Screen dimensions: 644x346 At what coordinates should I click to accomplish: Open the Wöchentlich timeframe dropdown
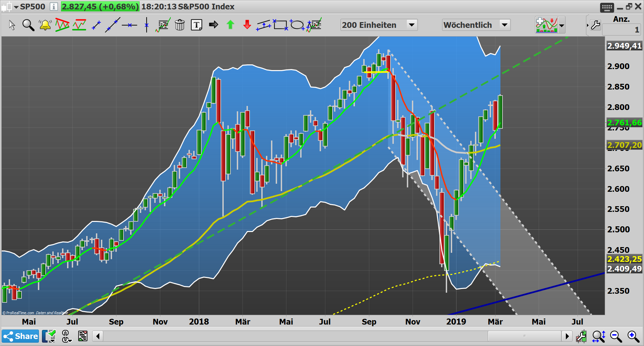(476, 25)
